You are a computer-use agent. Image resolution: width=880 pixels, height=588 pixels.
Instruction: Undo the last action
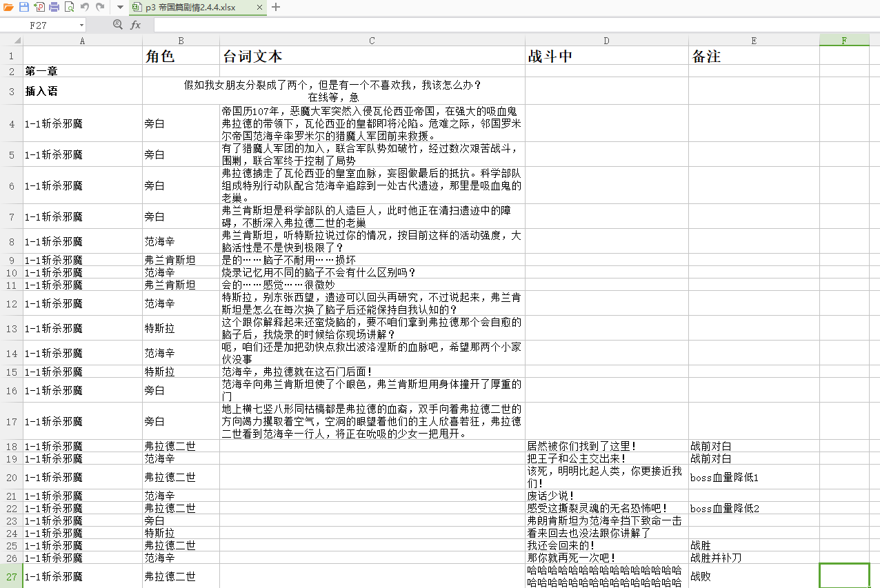pos(84,8)
